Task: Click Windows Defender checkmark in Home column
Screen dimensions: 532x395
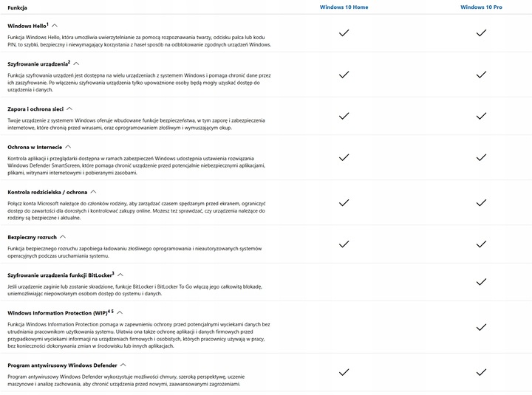Action: [x=344, y=371]
